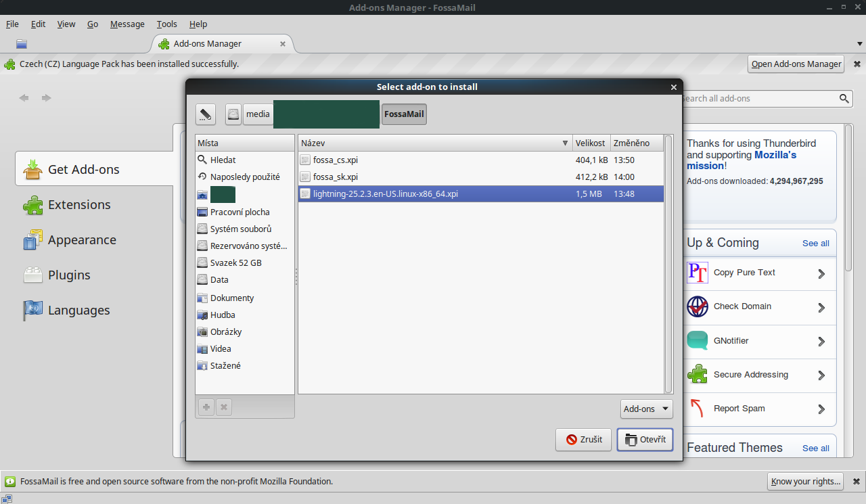
Task: Click the Otevřít open button
Action: point(645,440)
